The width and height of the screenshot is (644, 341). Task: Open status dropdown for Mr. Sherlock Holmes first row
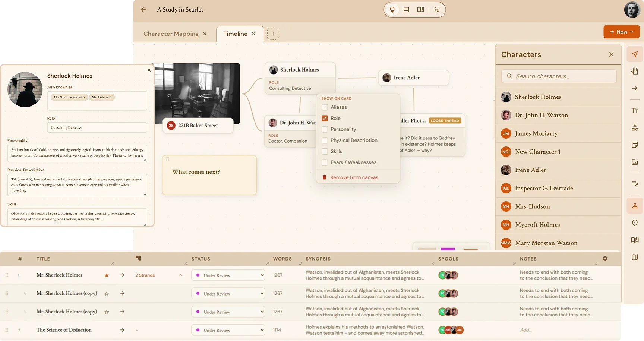(x=228, y=275)
